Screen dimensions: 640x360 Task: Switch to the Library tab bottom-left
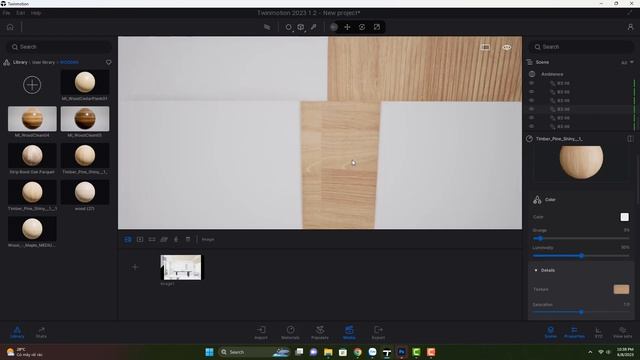(x=17, y=332)
